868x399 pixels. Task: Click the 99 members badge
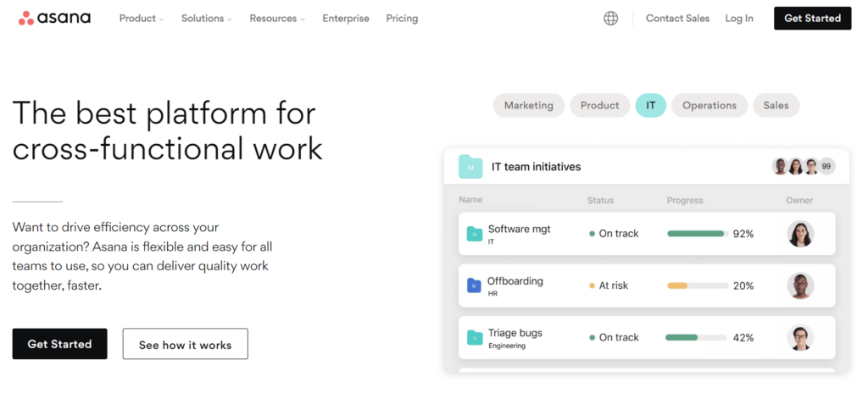tap(826, 166)
